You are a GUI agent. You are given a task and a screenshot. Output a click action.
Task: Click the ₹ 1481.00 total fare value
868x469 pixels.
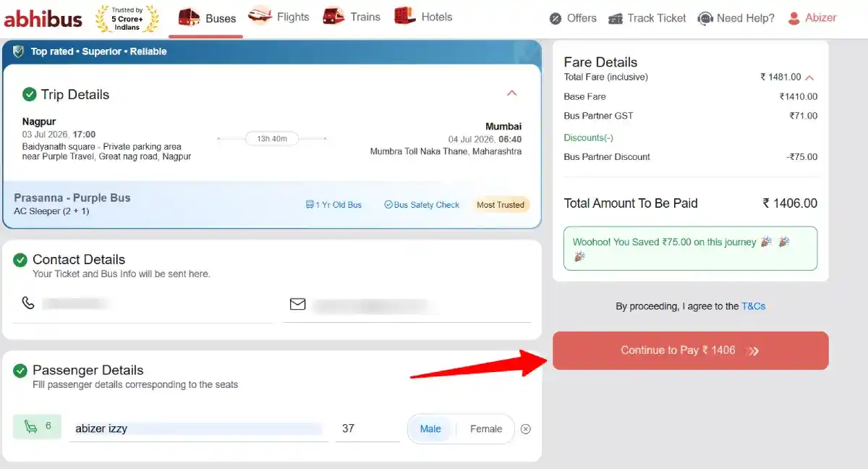[780, 77]
